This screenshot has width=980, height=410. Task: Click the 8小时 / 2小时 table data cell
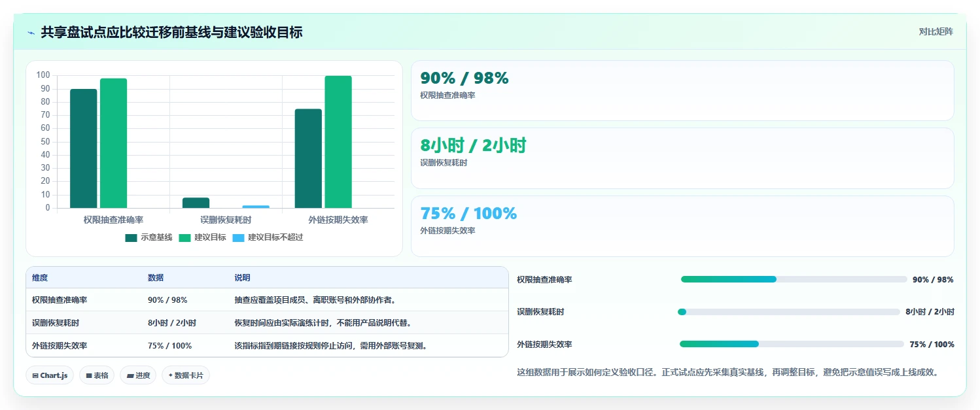pos(186,323)
